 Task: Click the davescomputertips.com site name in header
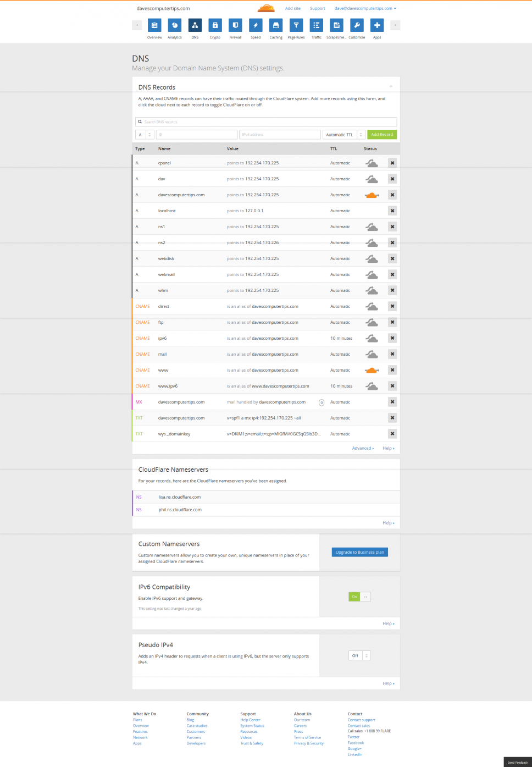tap(163, 8)
